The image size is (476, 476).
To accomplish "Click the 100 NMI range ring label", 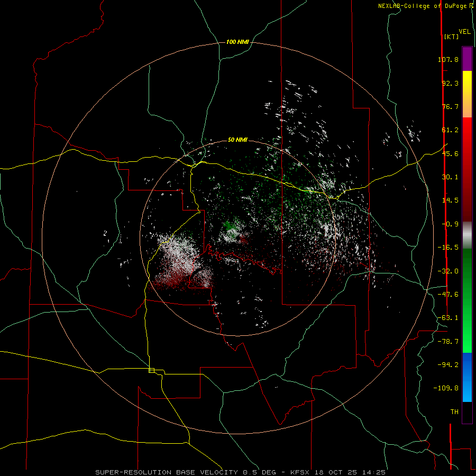I will point(237,42).
